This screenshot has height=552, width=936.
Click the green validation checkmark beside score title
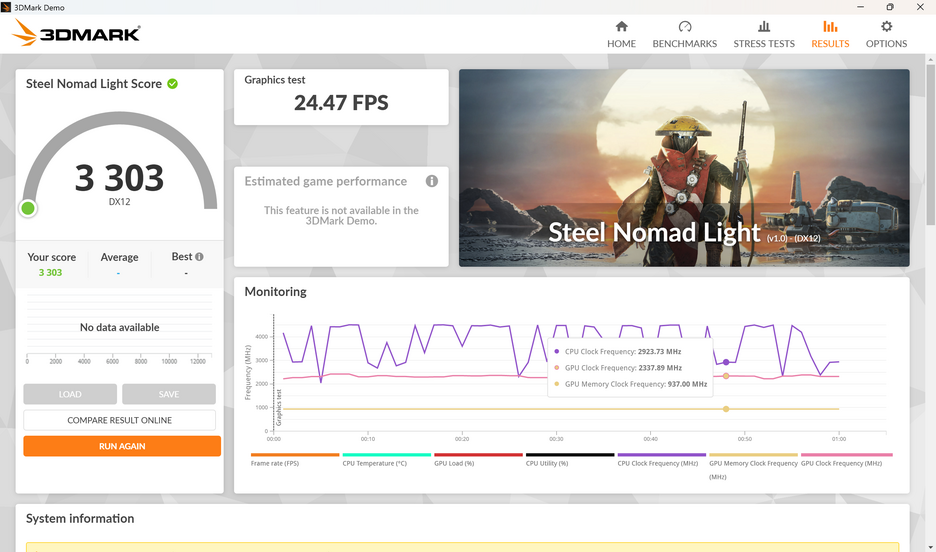tap(173, 84)
